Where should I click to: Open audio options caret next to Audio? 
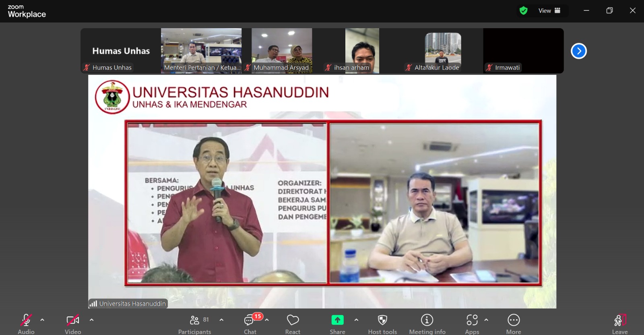point(42,320)
